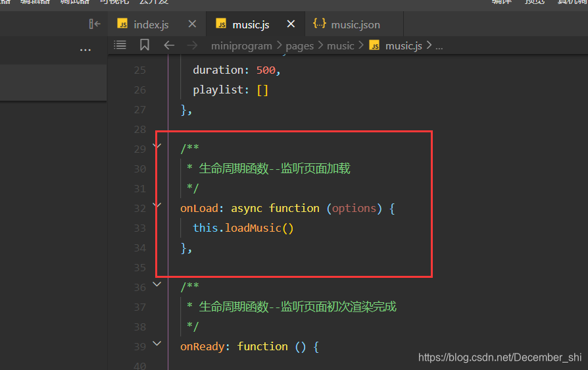Click comment text 生命周期函数--监听页面加载

(274, 169)
